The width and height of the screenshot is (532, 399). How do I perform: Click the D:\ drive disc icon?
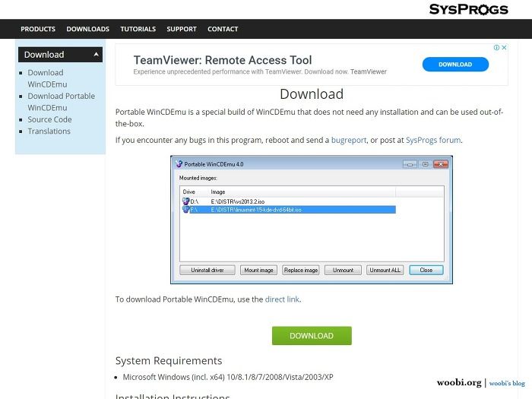[x=185, y=201]
